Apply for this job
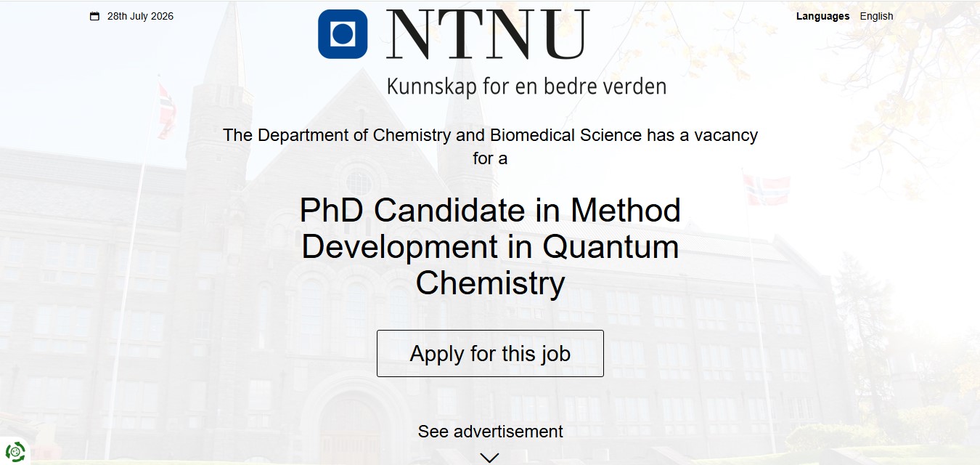The width and height of the screenshot is (980, 465). [x=490, y=353]
